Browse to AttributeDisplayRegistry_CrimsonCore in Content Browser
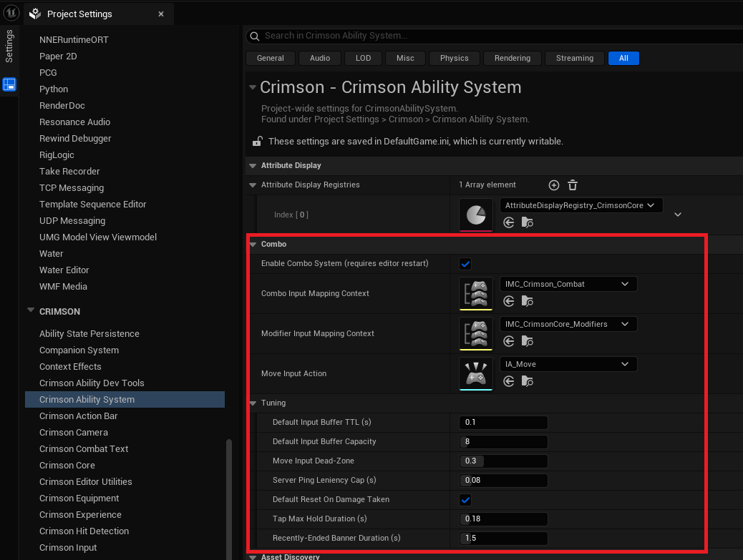 tap(527, 222)
